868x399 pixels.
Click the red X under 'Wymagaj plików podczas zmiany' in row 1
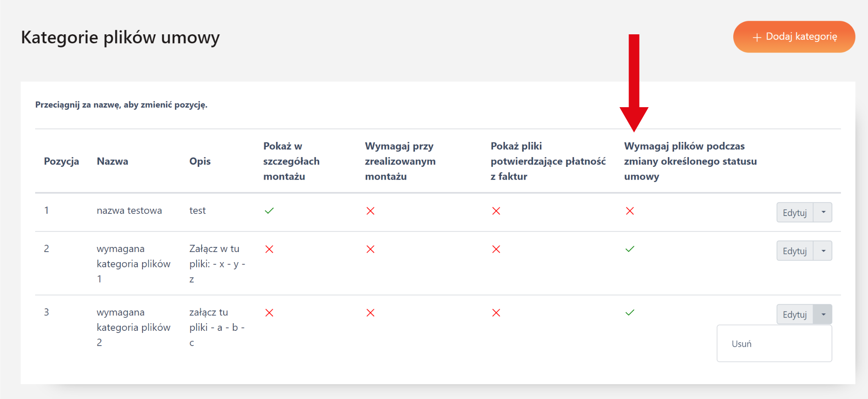(630, 211)
